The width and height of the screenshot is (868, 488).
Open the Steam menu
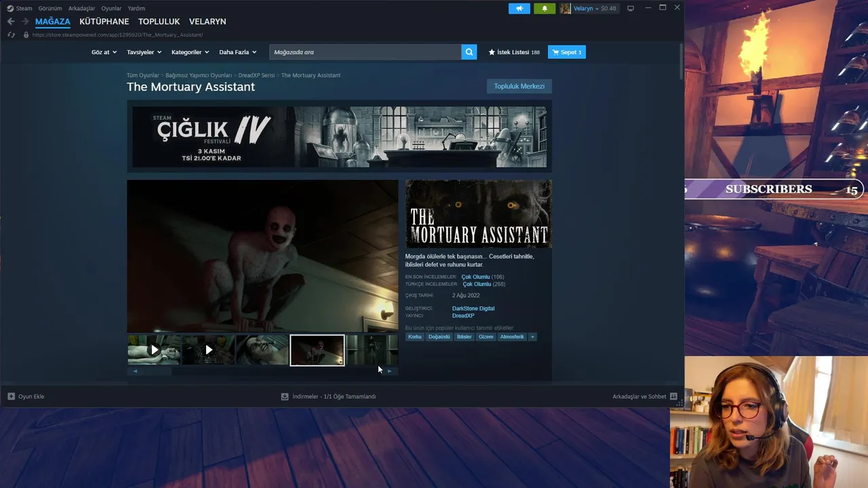click(x=24, y=8)
